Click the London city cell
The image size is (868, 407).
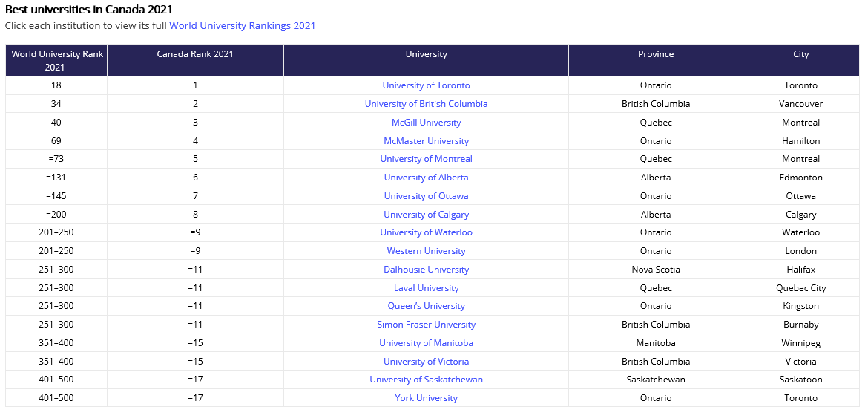tap(801, 250)
